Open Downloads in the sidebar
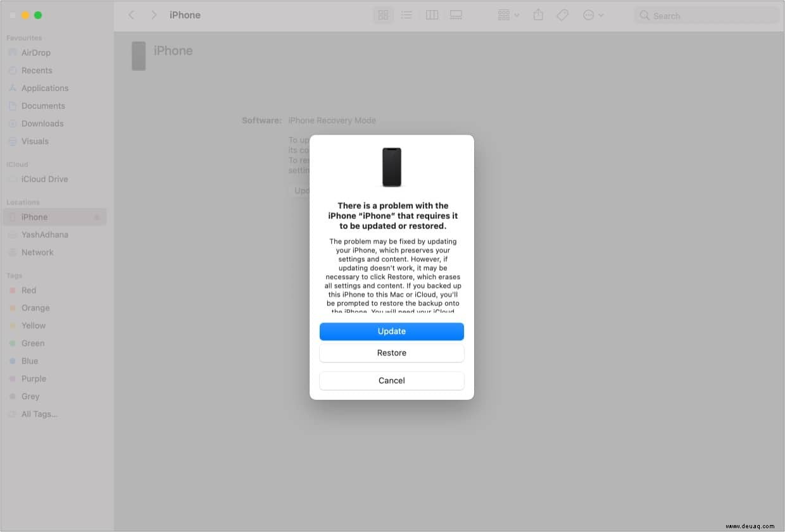This screenshot has height=532, width=785. tap(53, 124)
